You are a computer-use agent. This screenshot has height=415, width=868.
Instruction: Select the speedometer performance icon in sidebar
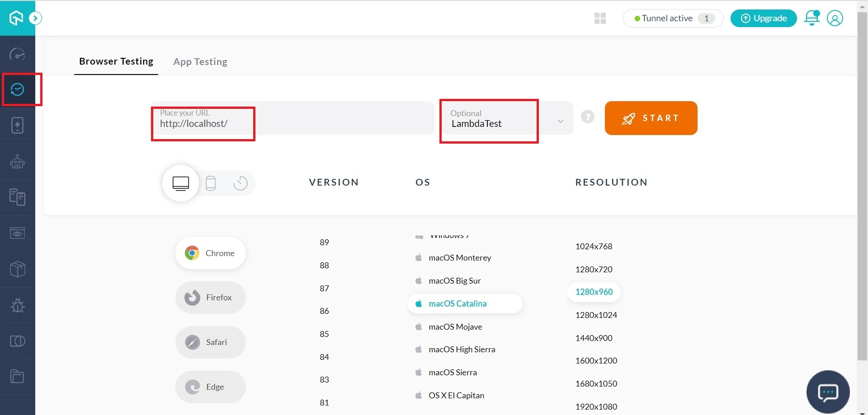click(x=18, y=54)
